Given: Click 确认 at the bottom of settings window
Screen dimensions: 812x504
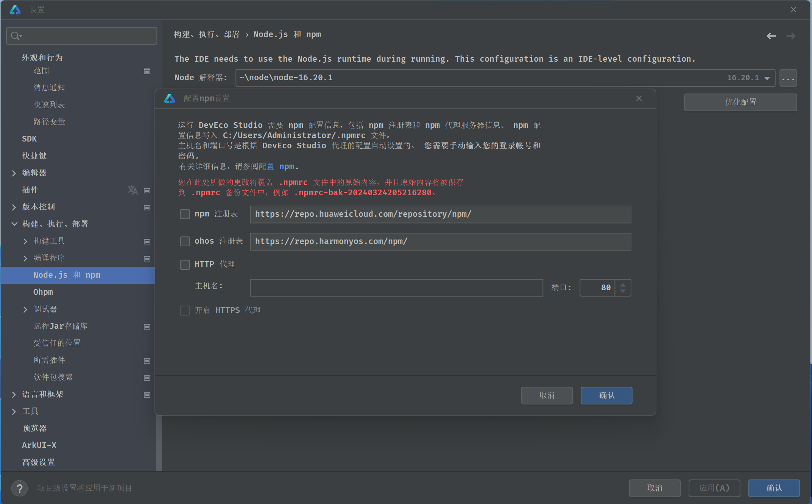Looking at the screenshot, I should point(774,488).
